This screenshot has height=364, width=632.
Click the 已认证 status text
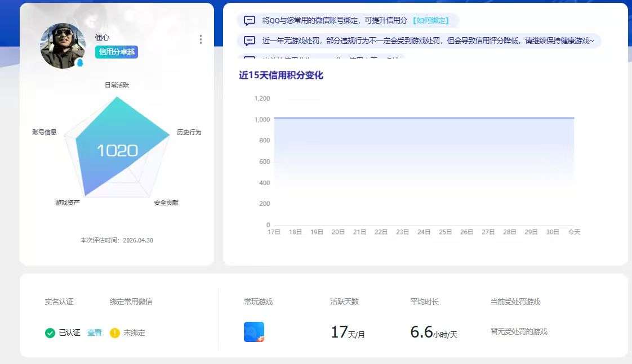69,332
